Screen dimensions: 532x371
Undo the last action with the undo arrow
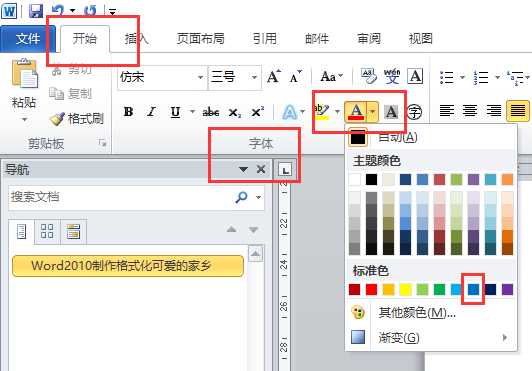click(58, 11)
